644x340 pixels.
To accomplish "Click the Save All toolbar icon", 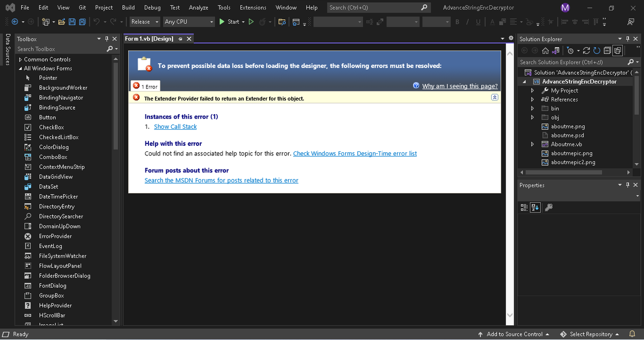I will point(82,22).
